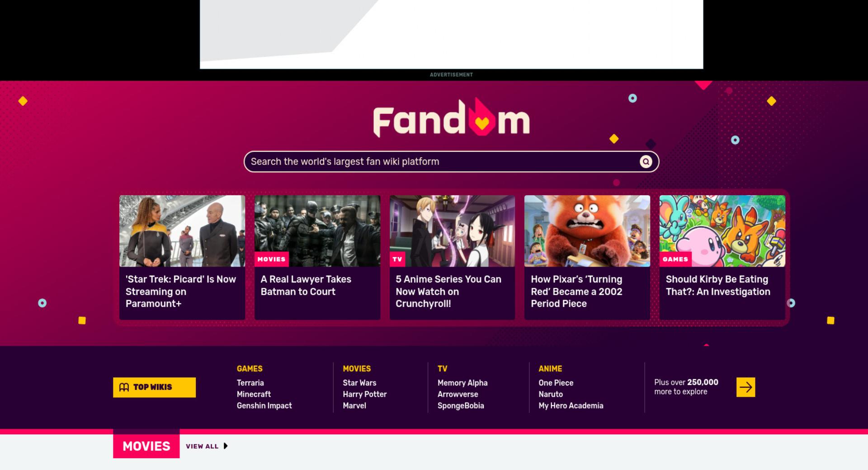
Task: Click the yellow arrow explore button
Action: tap(745, 387)
